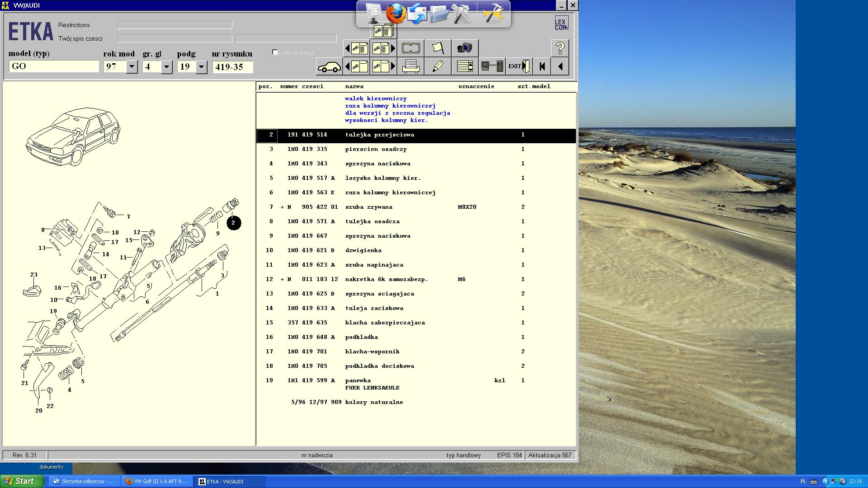Click the flag bookmark icon
This screenshot has height=488, width=868.
[437, 48]
